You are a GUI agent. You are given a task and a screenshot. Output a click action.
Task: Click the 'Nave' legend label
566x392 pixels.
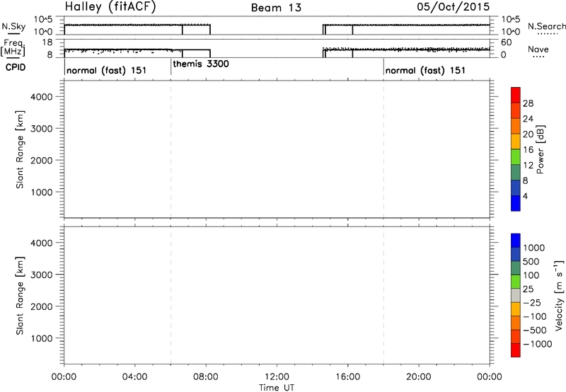pyautogui.click(x=538, y=50)
